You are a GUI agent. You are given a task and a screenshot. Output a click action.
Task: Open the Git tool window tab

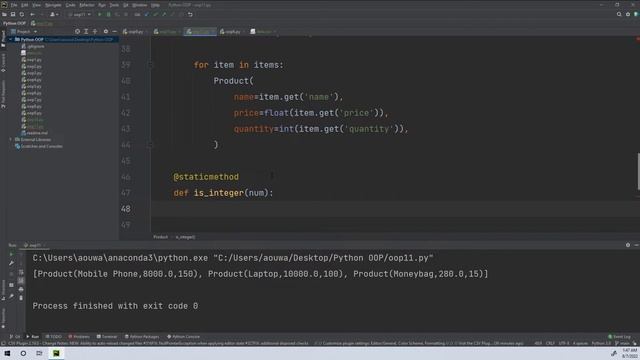[15, 337]
